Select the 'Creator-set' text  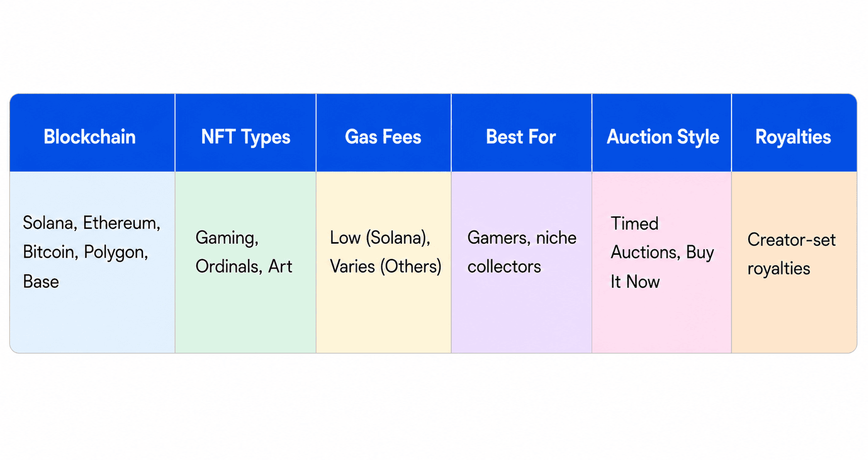[x=792, y=240]
